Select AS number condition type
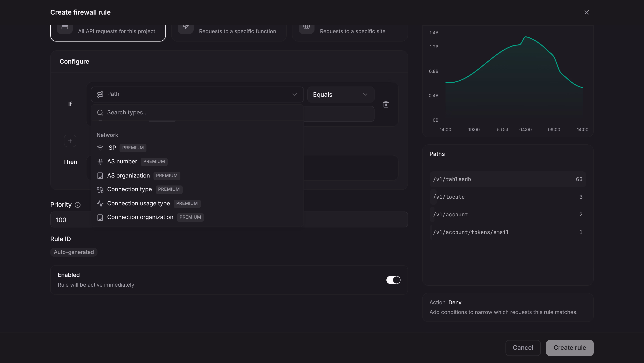Screen dimensions: 644x363 click(197, 162)
